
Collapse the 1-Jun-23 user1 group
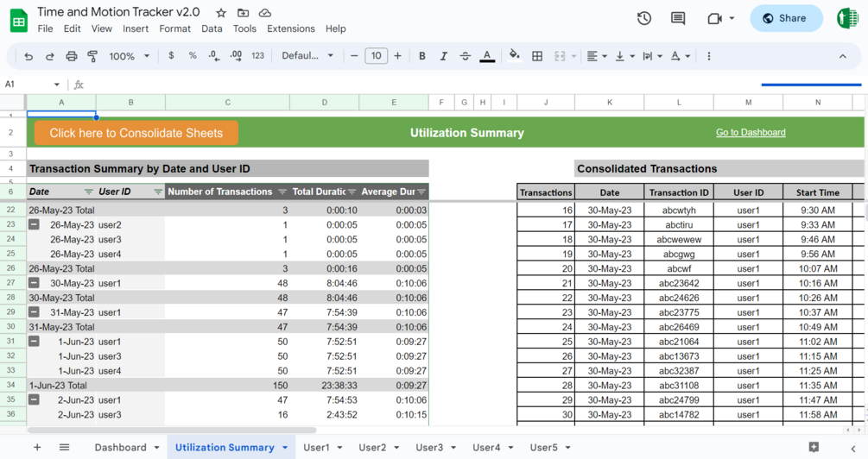[x=34, y=341]
